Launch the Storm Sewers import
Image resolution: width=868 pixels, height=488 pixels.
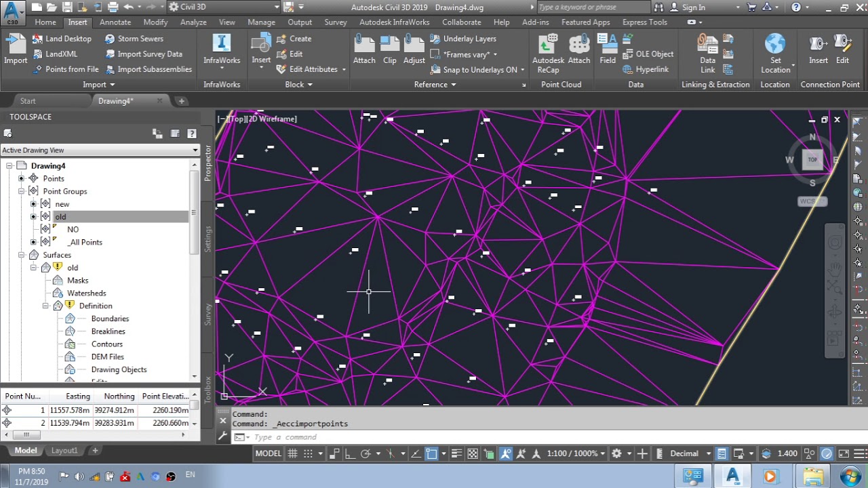pos(134,39)
